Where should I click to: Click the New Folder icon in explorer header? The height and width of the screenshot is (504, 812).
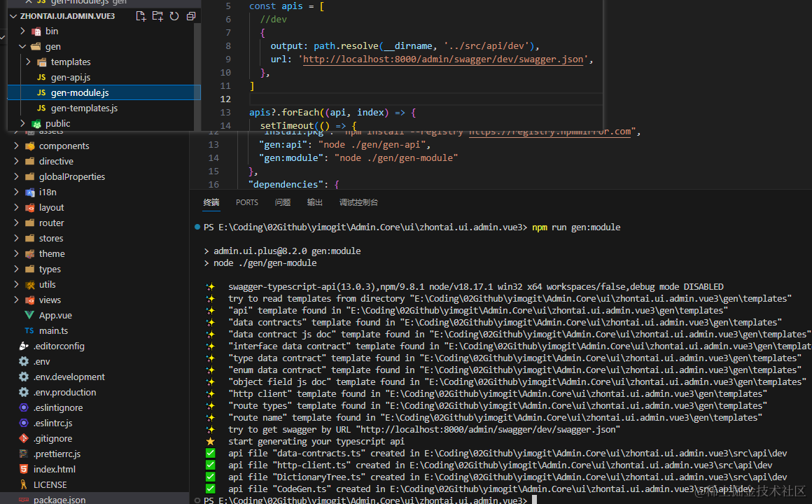(x=157, y=16)
